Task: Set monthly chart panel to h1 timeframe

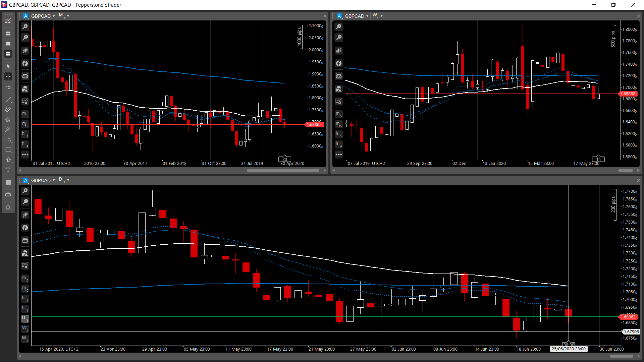Action: click(25, 134)
